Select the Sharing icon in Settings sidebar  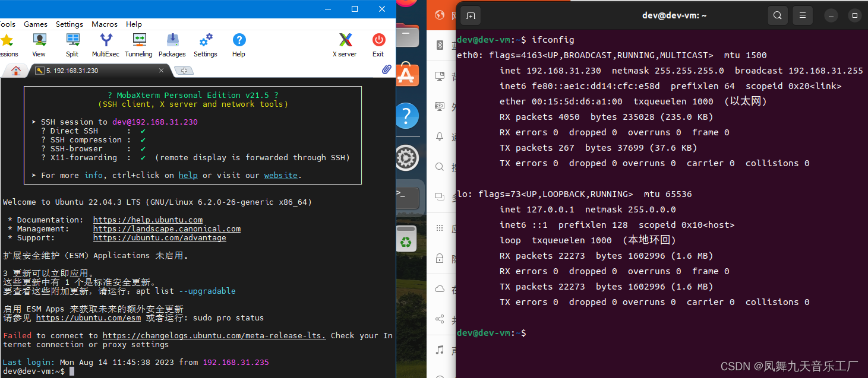pyautogui.click(x=440, y=319)
